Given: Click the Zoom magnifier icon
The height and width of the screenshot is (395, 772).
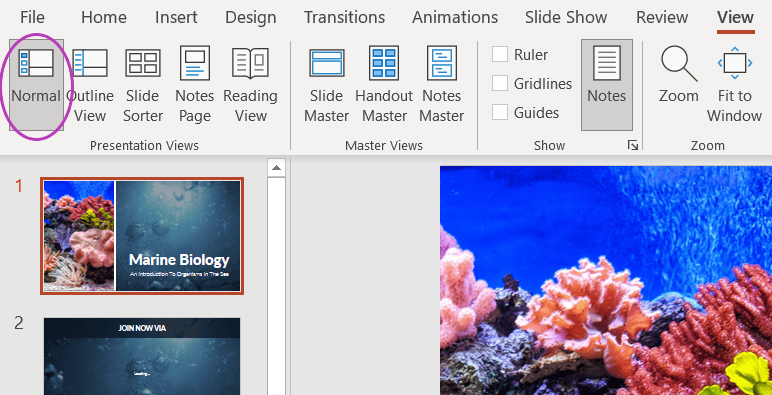Looking at the screenshot, I should click(679, 64).
